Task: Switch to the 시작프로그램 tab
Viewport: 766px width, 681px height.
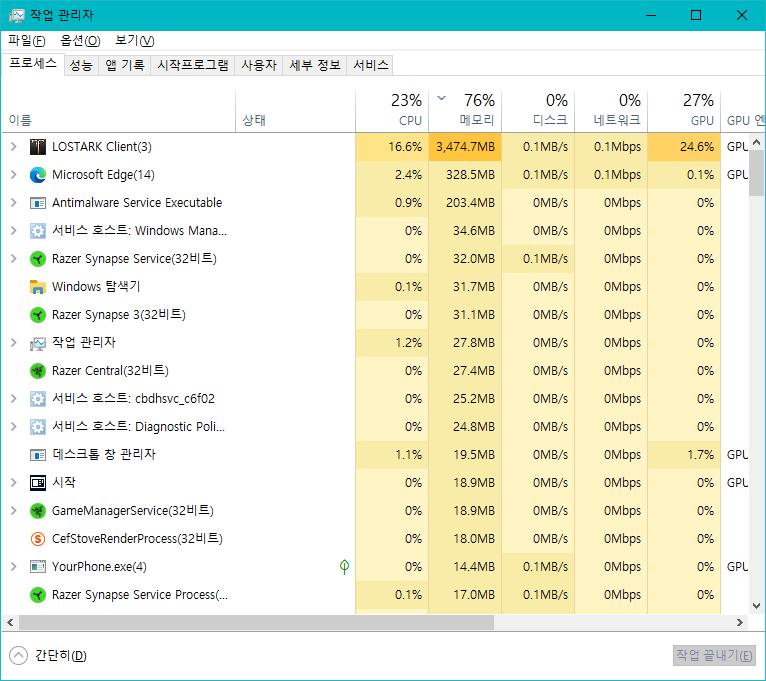Action: point(192,65)
